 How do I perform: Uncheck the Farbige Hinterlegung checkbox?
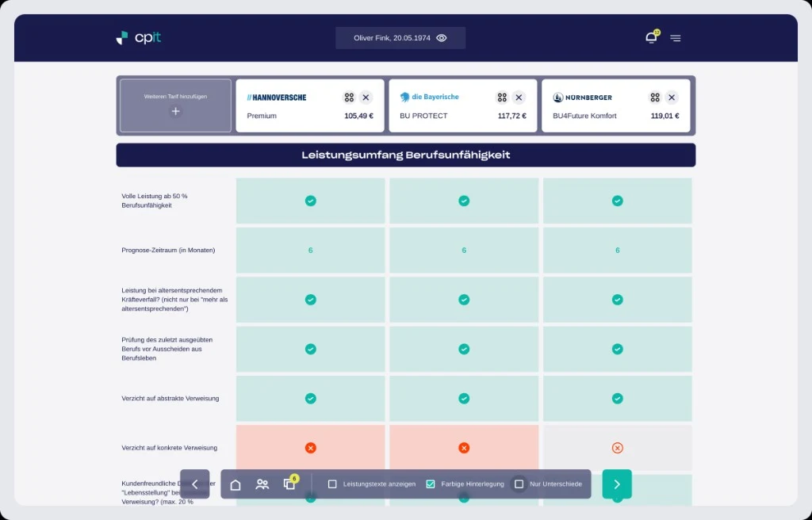coord(431,484)
